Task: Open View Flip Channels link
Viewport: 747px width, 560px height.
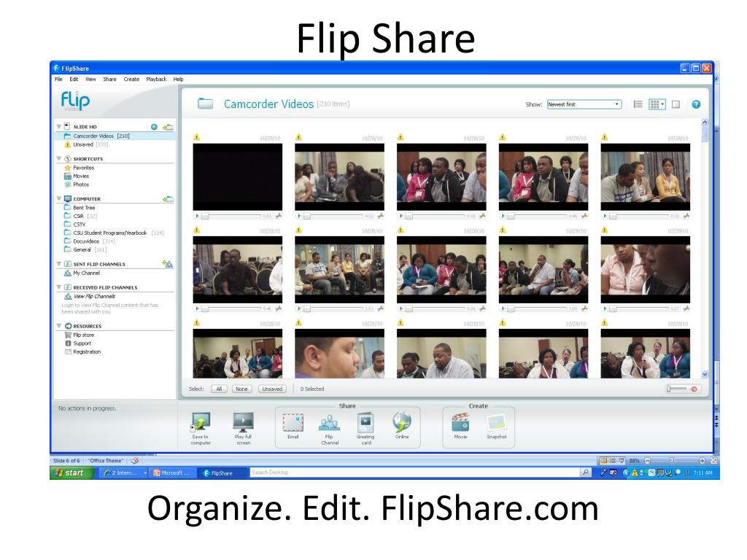Action: 94,296
